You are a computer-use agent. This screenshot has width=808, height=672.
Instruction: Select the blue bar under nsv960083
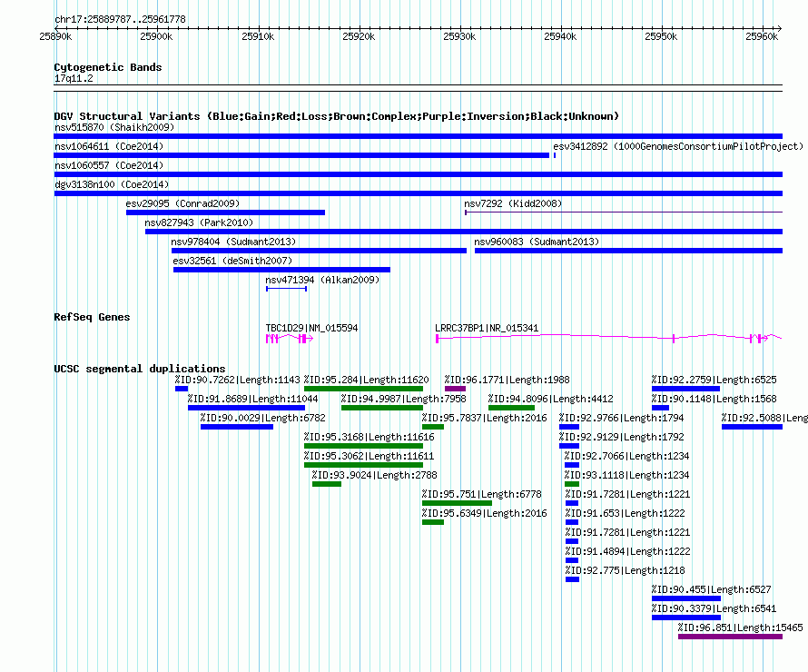click(628, 251)
